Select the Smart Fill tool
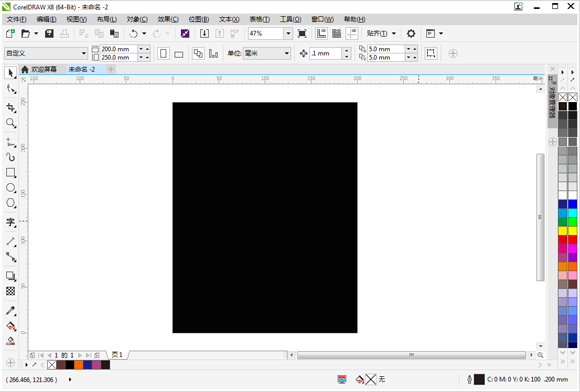Viewport: 580px width, 392px height. click(x=10, y=341)
